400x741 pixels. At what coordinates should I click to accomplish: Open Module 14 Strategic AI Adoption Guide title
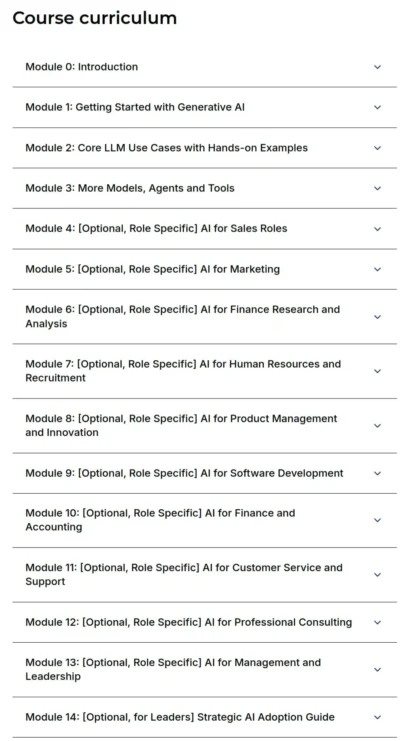pos(180,717)
